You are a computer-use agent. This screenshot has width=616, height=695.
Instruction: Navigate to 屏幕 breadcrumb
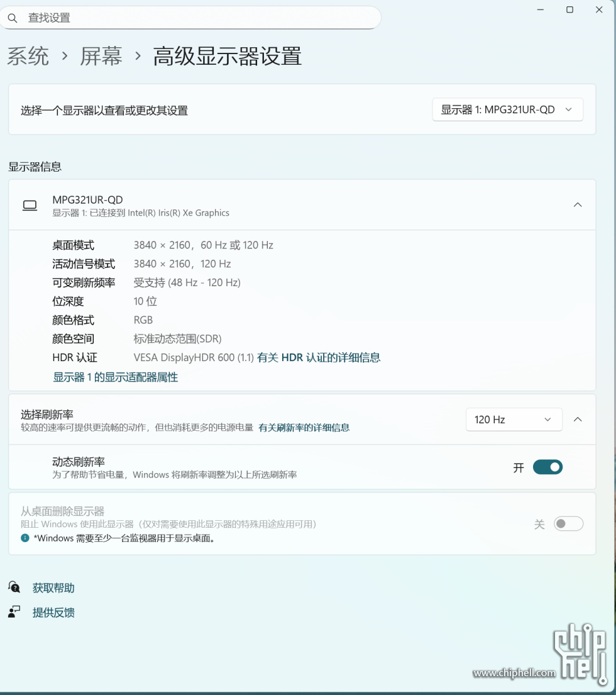[x=101, y=57]
